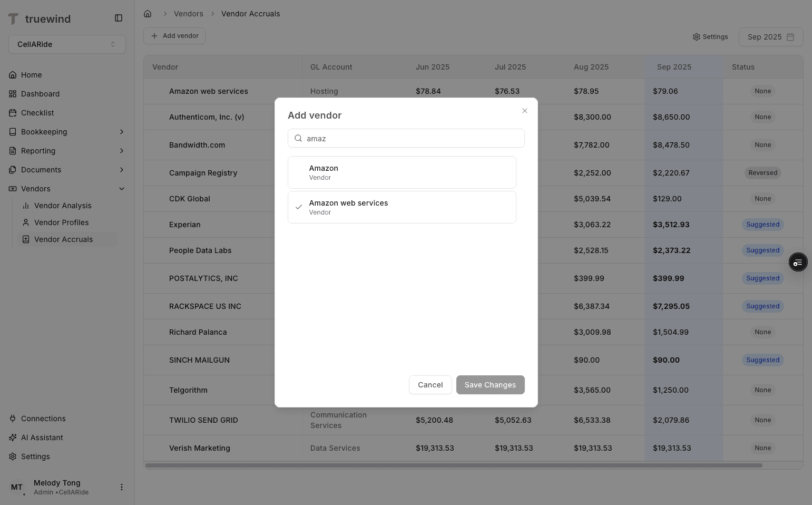Click $6,533.38 Aug 2025 cell
Image resolution: width=812 pixels, height=505 pixels.
click(592, 420)
